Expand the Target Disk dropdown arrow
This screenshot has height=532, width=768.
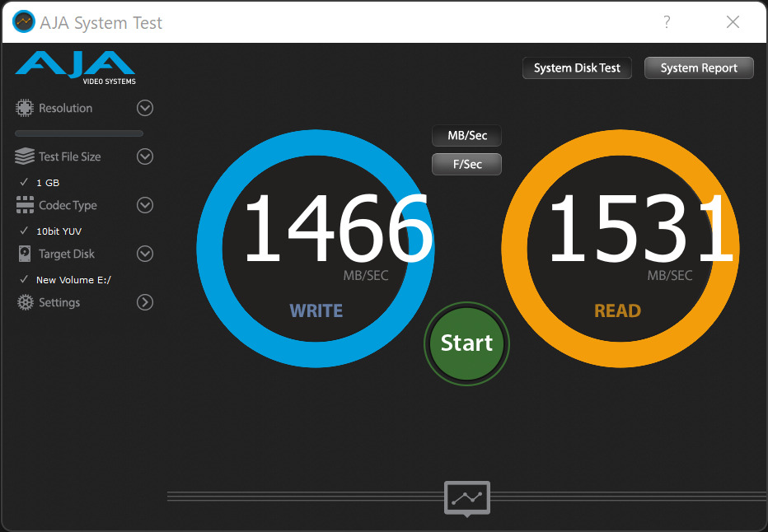(145, 254)
